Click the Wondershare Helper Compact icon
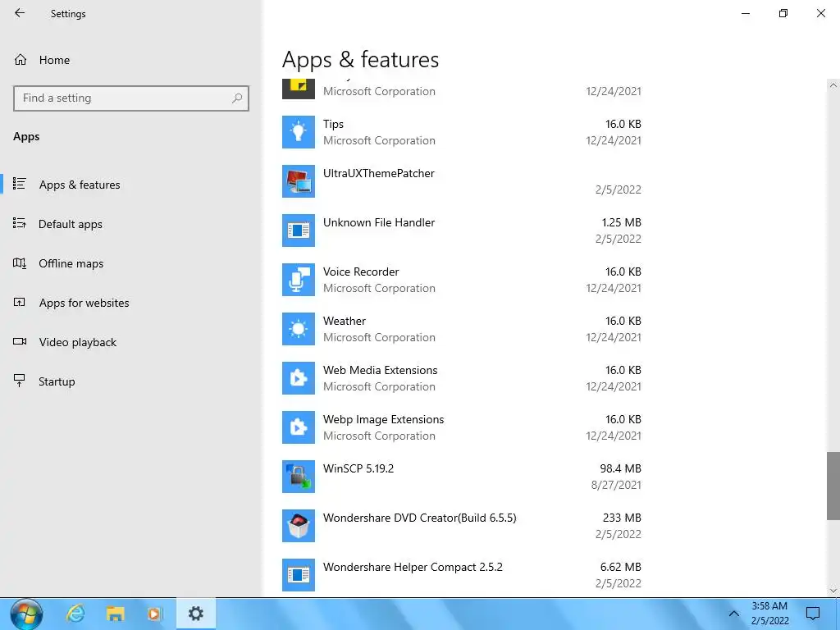Screen dimensions: 840x630 pyautogui.click(x=299, y=575)
